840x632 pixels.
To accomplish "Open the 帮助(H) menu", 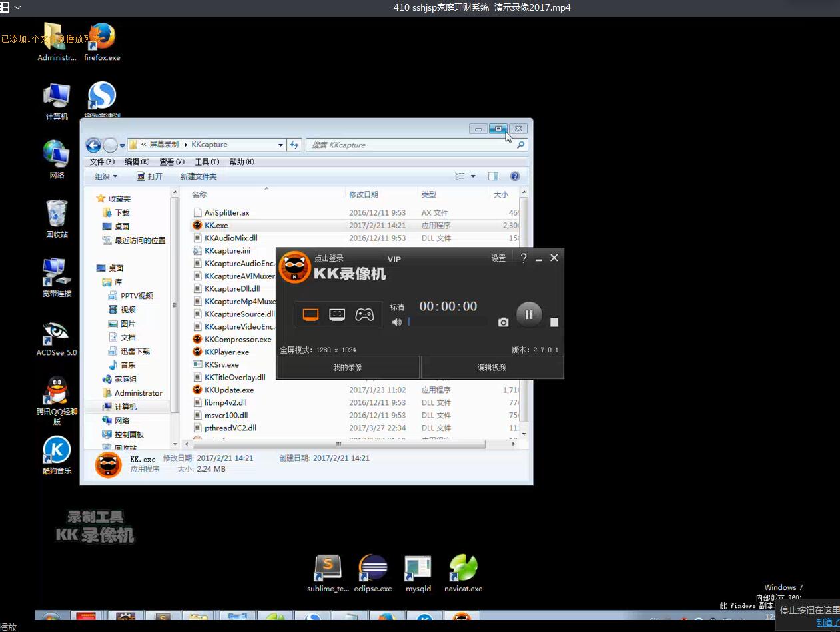I will click(x=242, y=162).
